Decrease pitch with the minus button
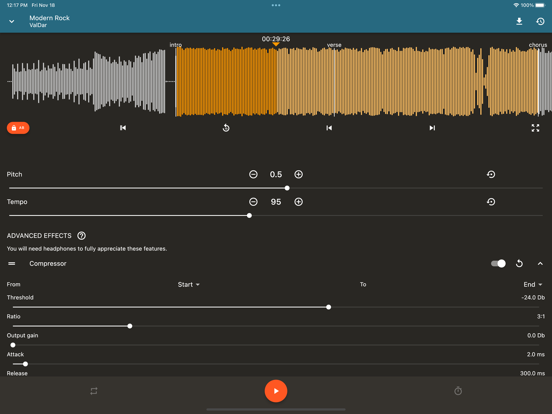 [253, 174]
